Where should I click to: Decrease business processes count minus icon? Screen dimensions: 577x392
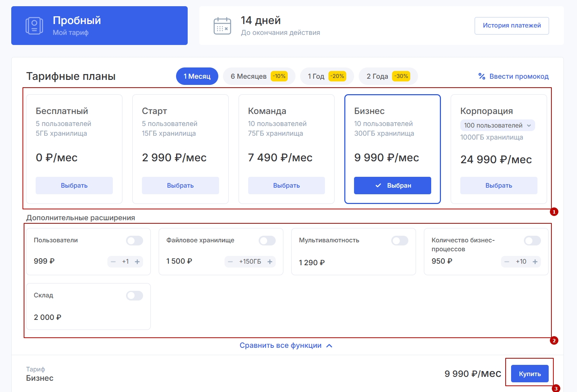tap(507, 262)
